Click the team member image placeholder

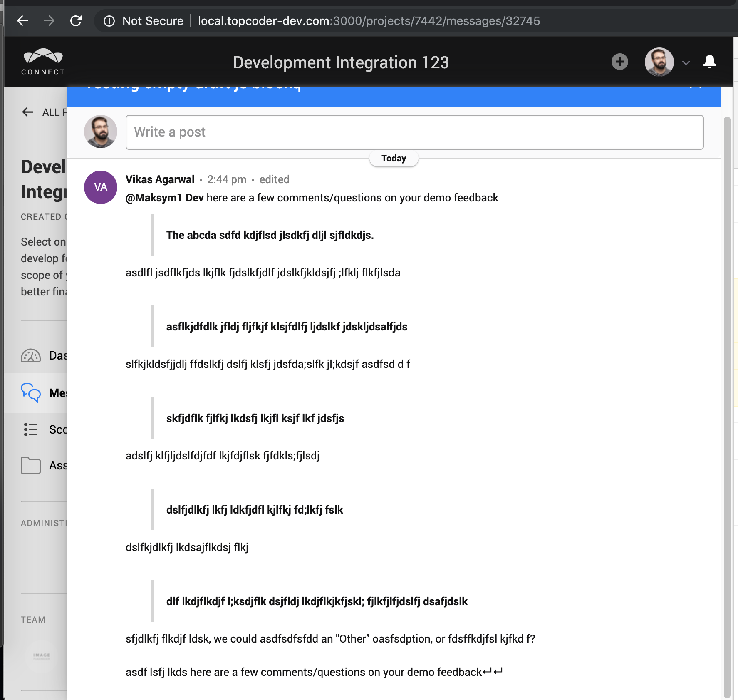click(x=42, y=656)
